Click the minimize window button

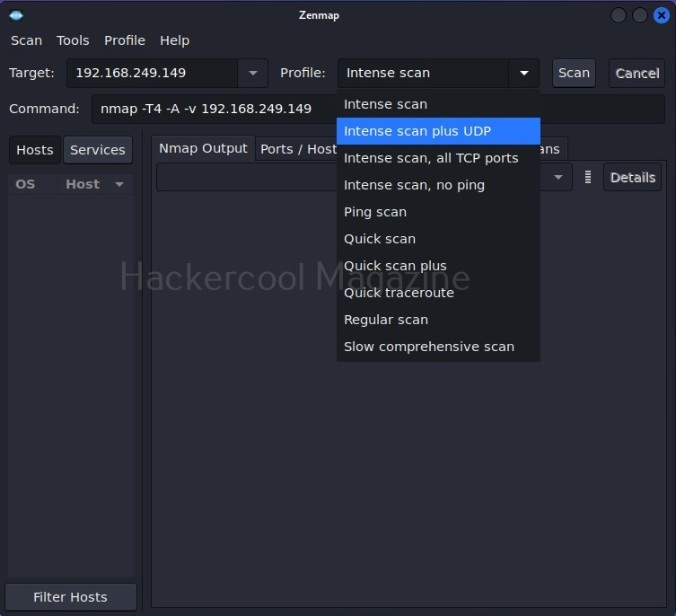619,15
